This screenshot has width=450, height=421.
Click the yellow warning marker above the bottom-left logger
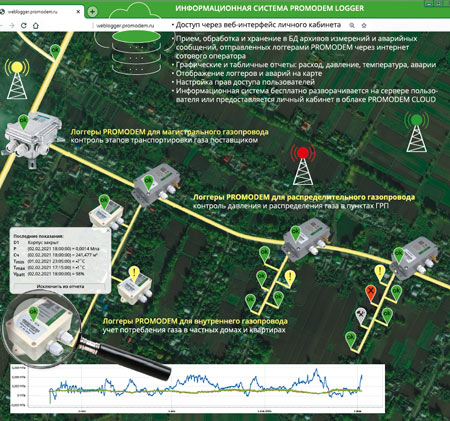[x=134, y=273]
